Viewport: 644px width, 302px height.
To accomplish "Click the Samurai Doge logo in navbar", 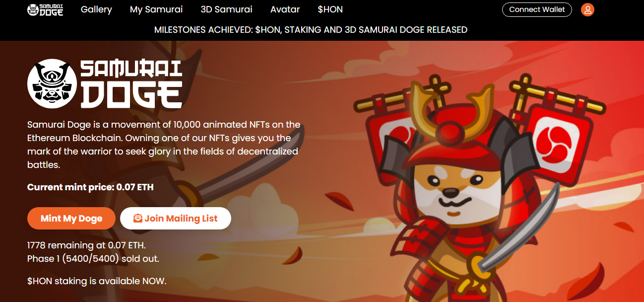I will (45, 9).
